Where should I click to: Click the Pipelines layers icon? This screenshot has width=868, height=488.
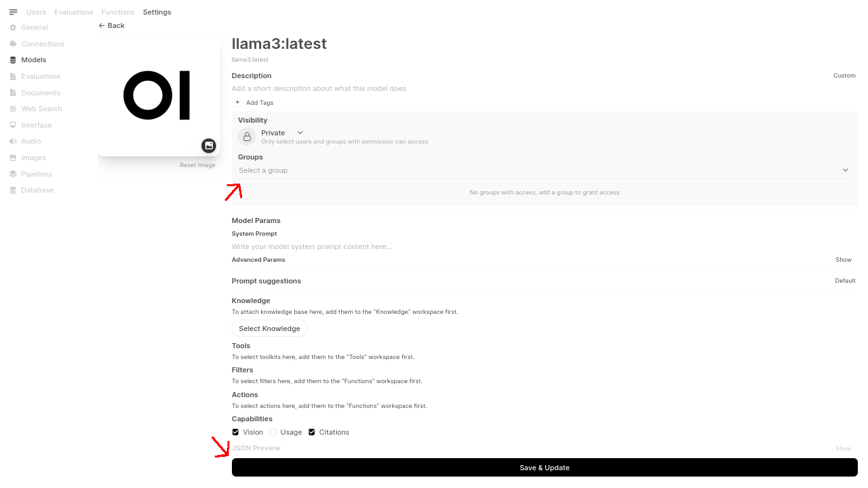pos(13,174)
